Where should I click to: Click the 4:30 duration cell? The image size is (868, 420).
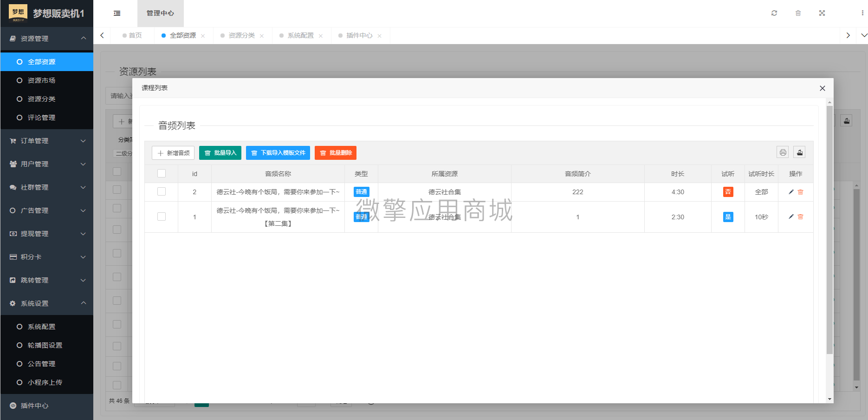tap(678, 192)
